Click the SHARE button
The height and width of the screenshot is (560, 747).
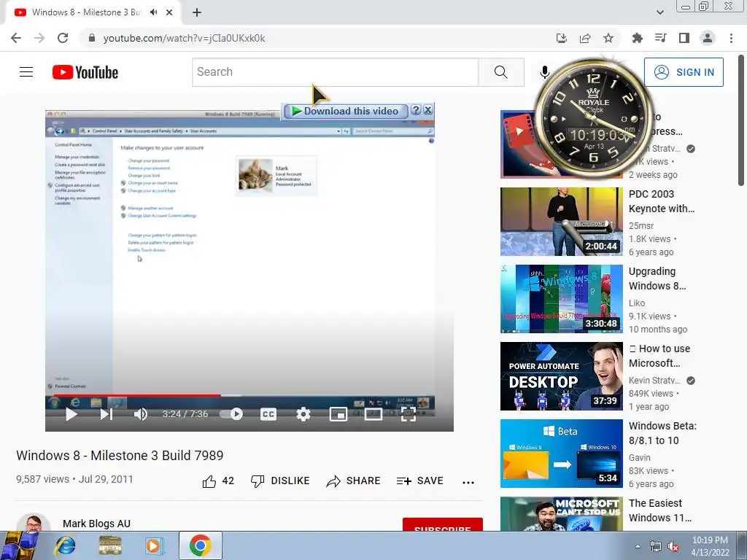(354, 481)
